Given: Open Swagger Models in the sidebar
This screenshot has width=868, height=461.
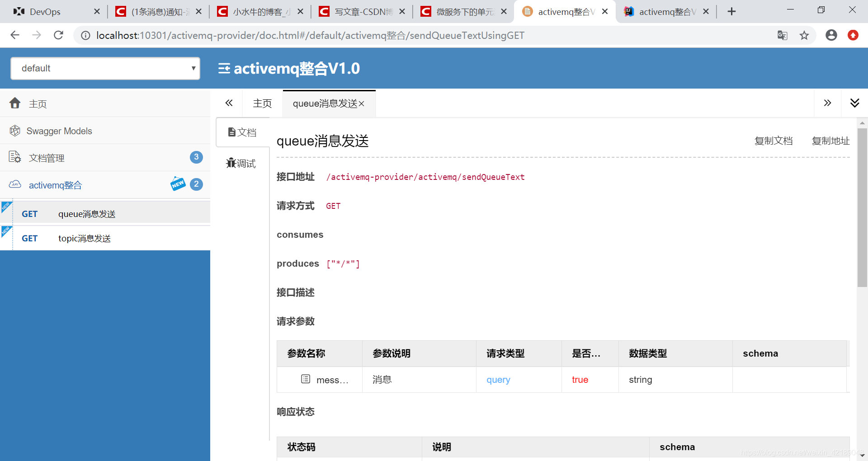Looking at the screenshot, I should tap(105, 131).
